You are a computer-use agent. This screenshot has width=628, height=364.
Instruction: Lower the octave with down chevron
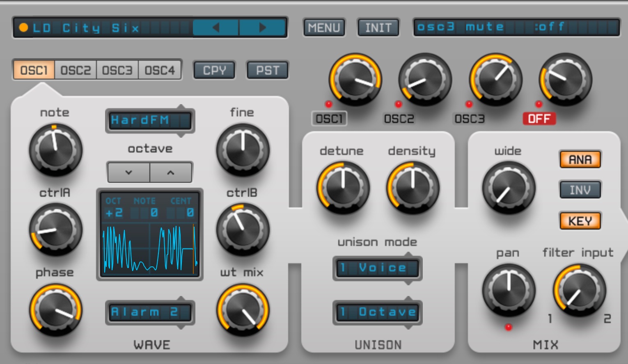(128, 172)
